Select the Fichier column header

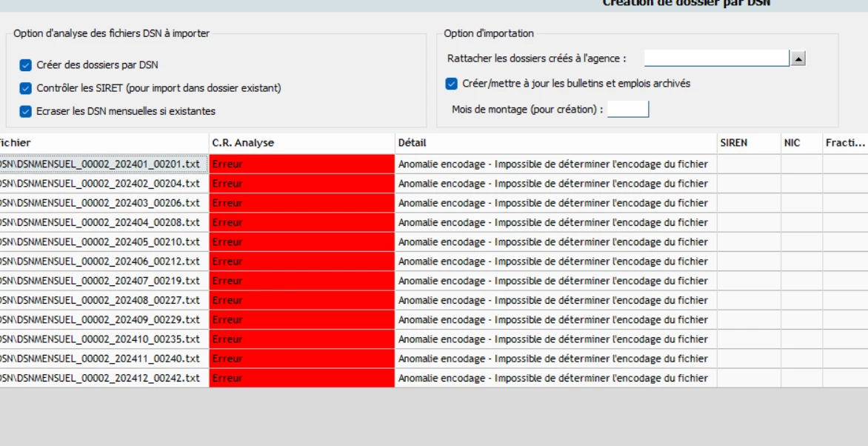pyautogui.click(x=104, y=143)
